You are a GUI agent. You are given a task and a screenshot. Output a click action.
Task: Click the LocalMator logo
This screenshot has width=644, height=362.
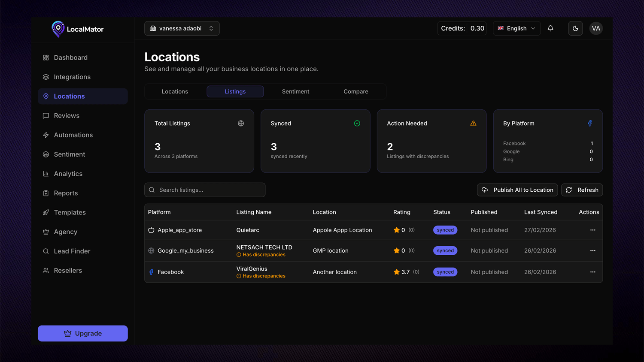tap(78, 29)
